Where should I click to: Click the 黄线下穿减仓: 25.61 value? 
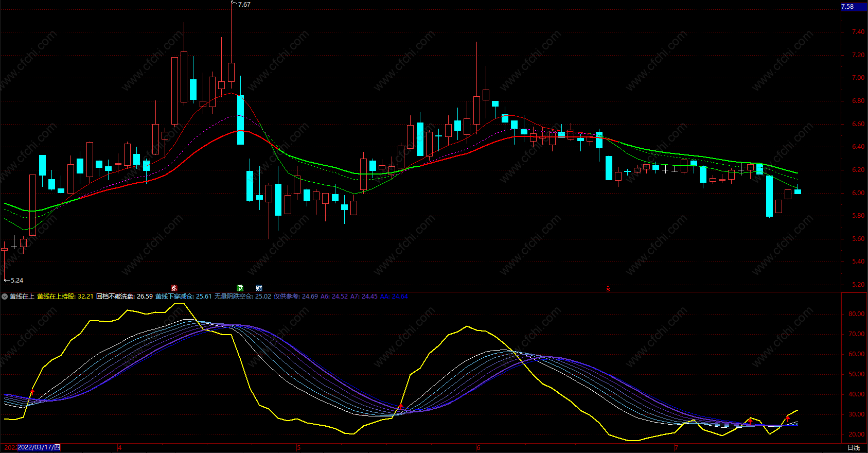click(184, 297)
